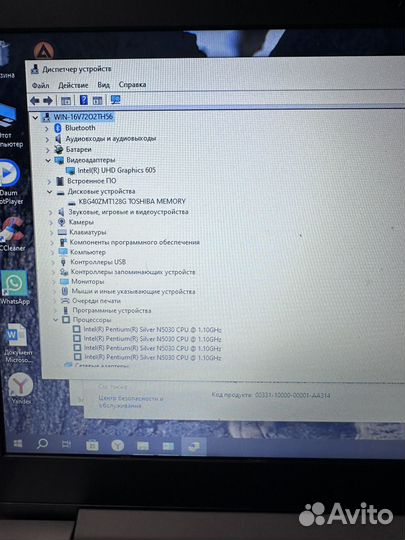
Task: Select the Компоненты программного обеспечения row
Action: [134, 242]
